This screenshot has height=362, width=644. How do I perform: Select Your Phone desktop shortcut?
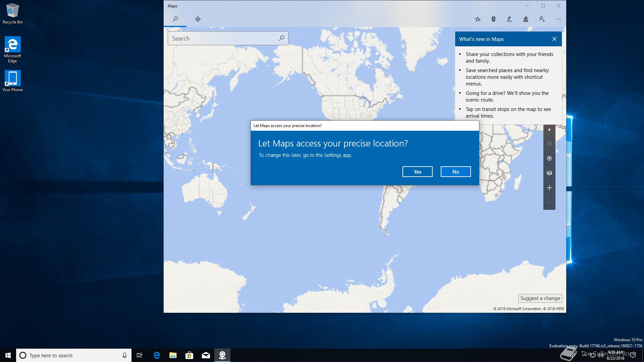coord(13,81)
